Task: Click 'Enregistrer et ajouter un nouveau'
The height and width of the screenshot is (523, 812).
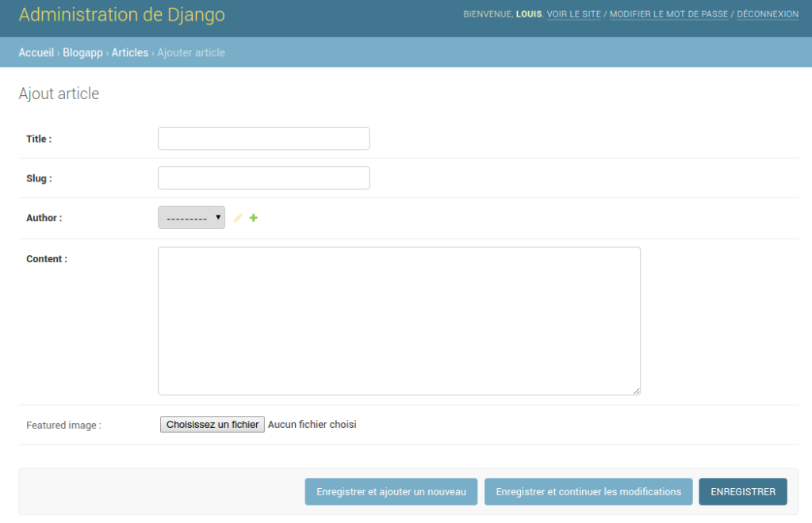Action: click(x=390, y=491)
